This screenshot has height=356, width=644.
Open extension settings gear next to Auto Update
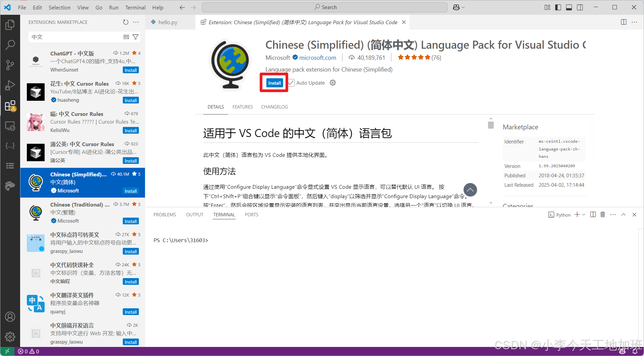(333, 83)
